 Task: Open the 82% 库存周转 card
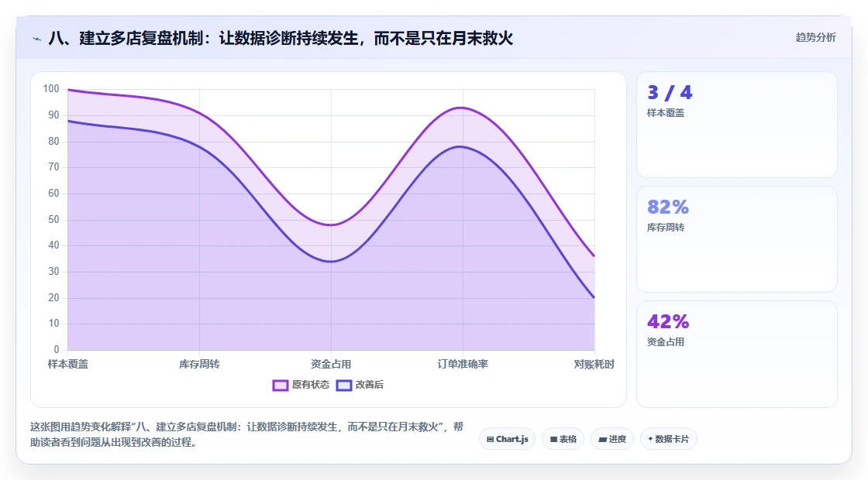(737, 239)
